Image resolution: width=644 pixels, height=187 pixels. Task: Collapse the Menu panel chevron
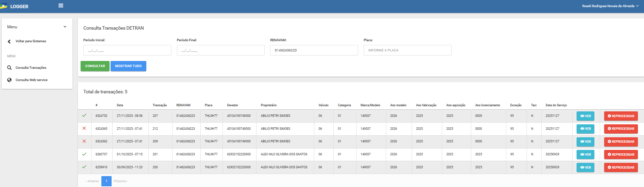(65, 27)
